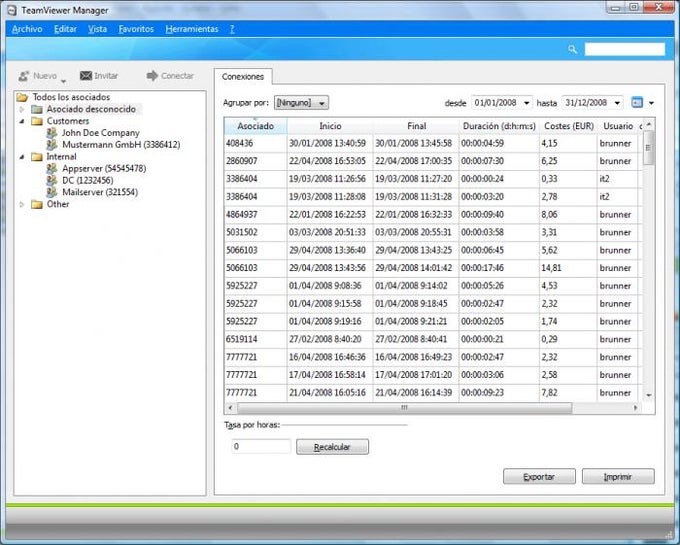This screenshot has height=545, width=680.
Task: Collapse the Internal tree node
Action: click(22, 157)
